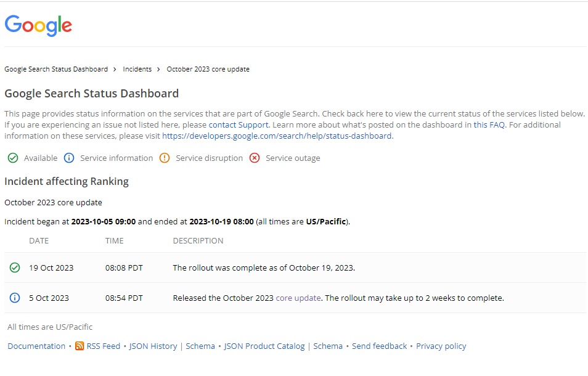Click the October 2023 core update incident title
Screen dimensions: 588x376
pos(53,202)
